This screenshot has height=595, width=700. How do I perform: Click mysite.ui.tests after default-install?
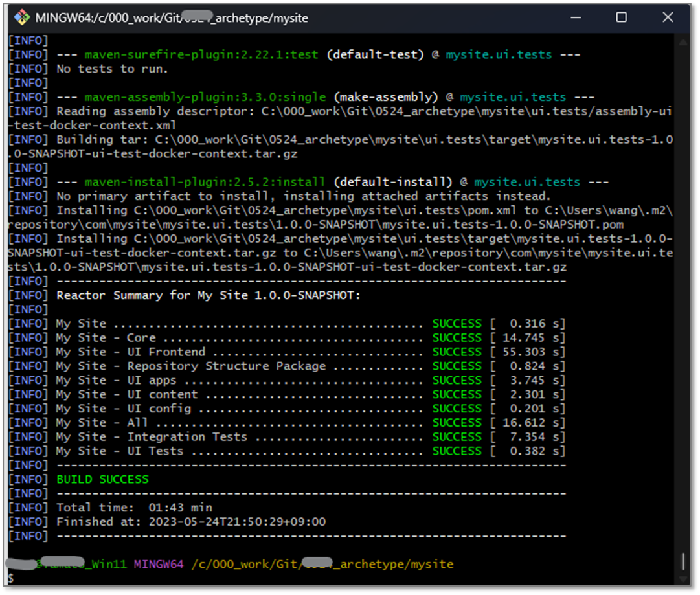(527, 182)
